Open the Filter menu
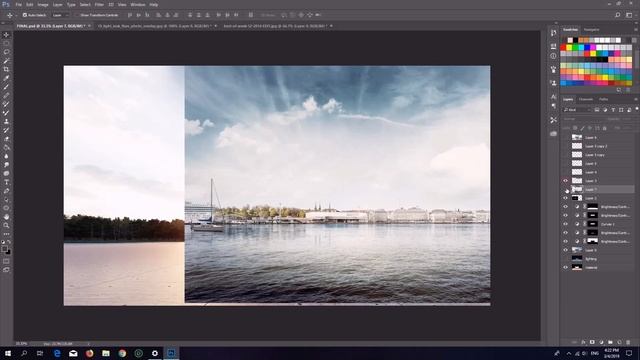The height and width of the screenshot is (360, 640). (99, 4)
